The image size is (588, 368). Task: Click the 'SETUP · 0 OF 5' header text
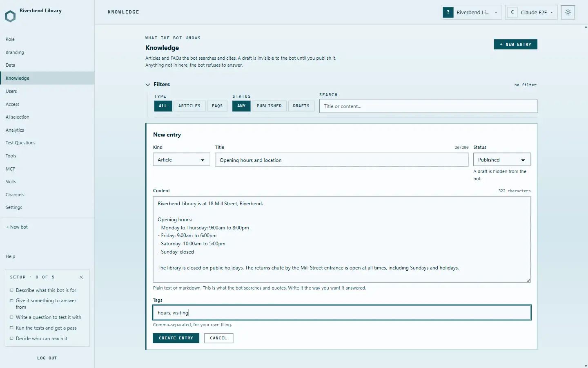click(32, 277)
